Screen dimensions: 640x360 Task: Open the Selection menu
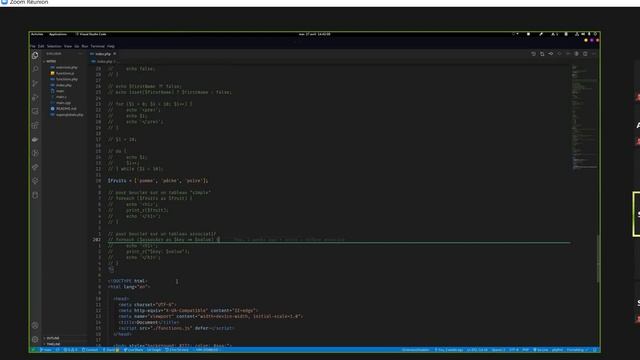pyautogui.click(x=54, y=46)
